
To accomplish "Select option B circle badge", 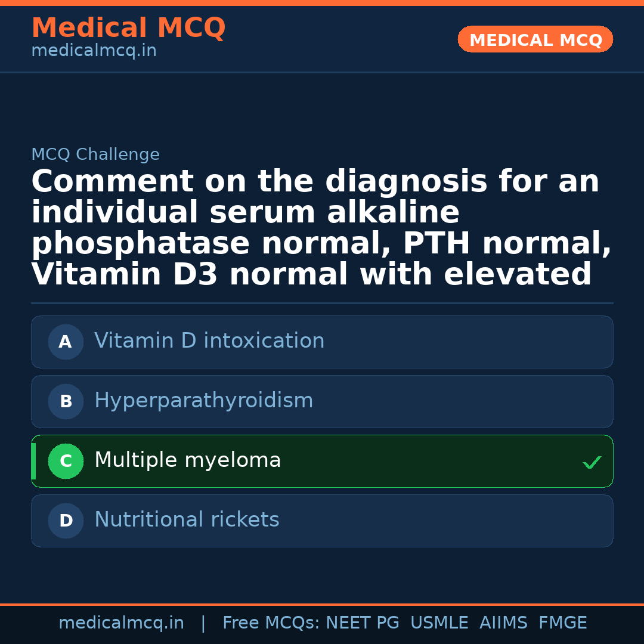I will [66, 401].
